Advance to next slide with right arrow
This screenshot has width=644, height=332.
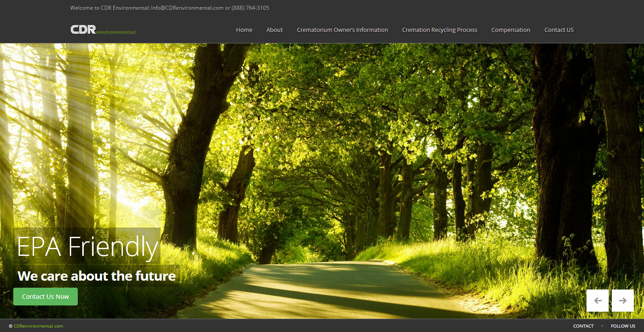623,301
